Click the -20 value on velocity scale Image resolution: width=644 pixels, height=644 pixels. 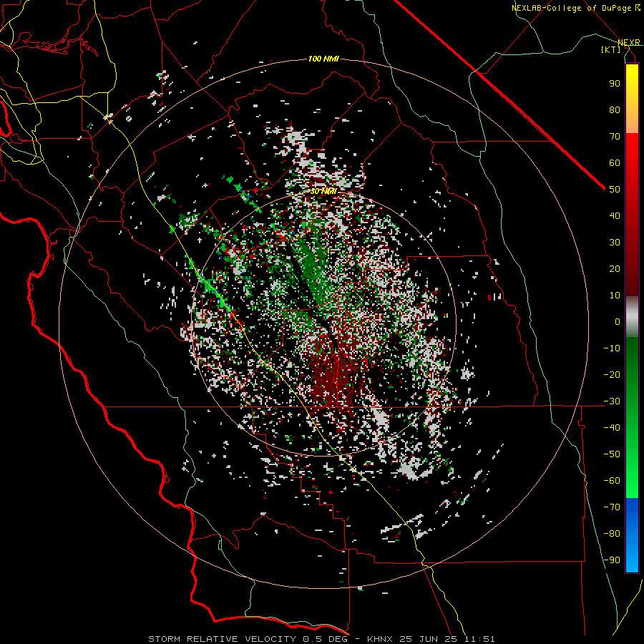point(612,375)
